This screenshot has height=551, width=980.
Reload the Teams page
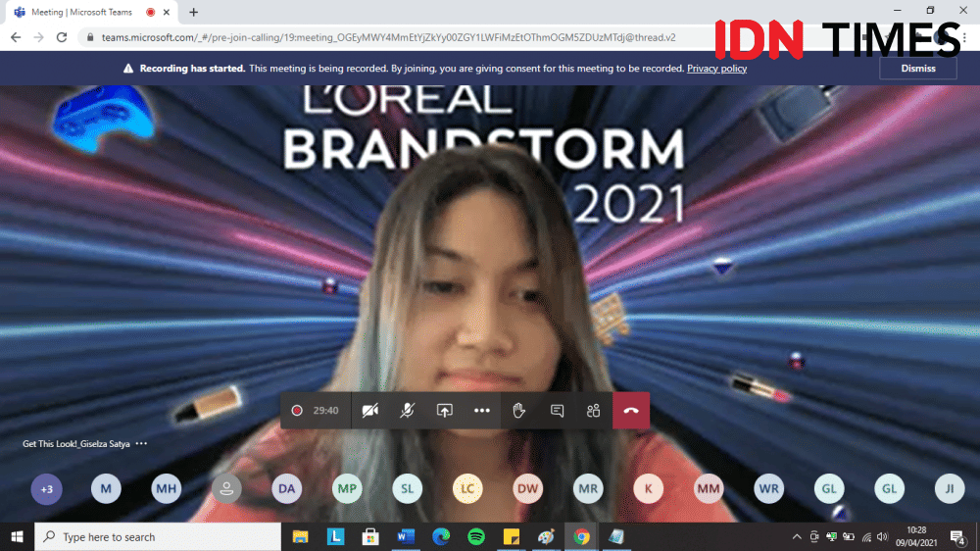pyautogui.click(x=62, y=37)
